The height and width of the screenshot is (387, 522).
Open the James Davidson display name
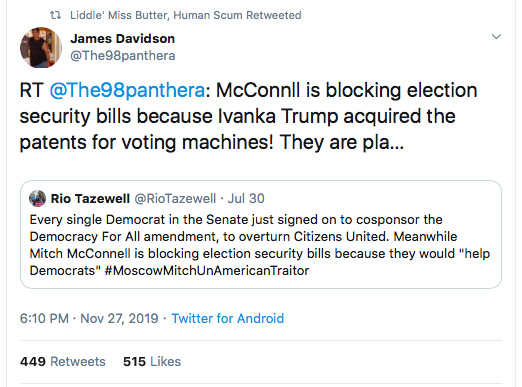pyautogui.click(x=122, y=39)
